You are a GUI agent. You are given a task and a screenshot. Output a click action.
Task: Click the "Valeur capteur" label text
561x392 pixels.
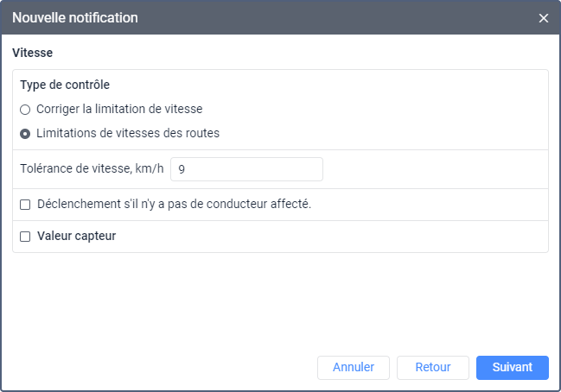point(77,237)
